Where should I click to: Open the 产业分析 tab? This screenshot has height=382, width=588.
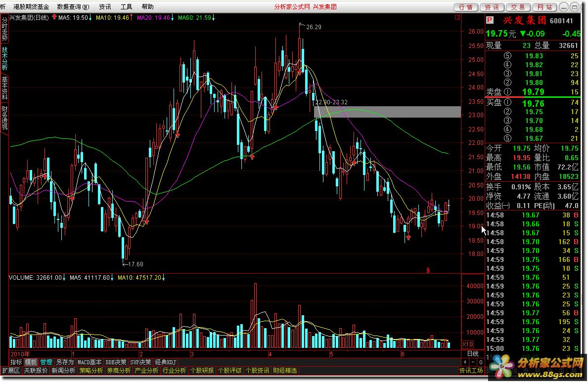coord(146,370)
